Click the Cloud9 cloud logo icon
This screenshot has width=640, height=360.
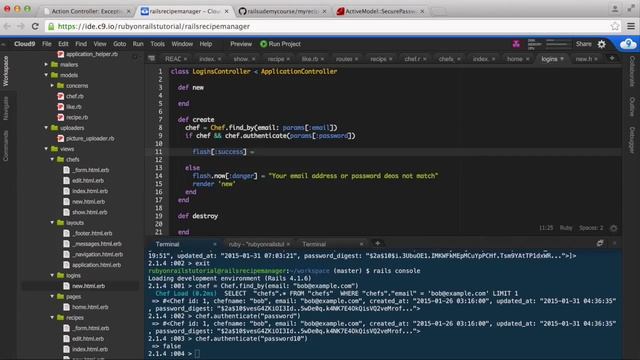coord(628,44)
